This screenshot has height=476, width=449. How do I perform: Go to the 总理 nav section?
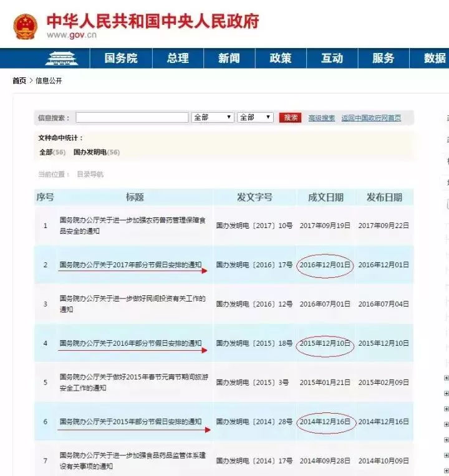tap(178, 59)
